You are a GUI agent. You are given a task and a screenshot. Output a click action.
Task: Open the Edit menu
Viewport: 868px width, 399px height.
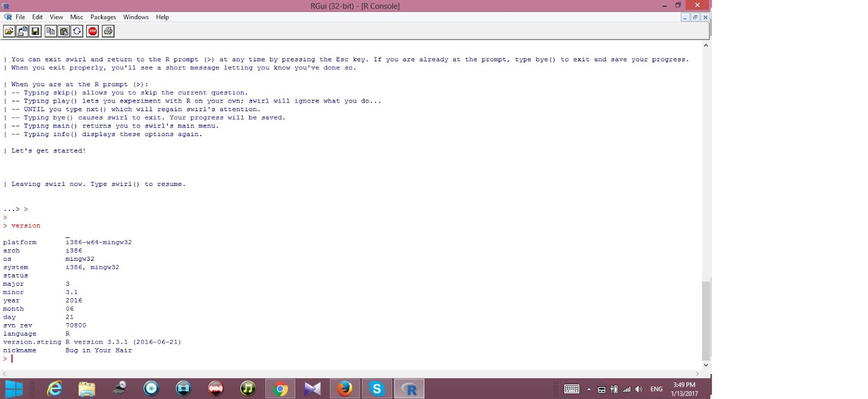[37, 17]
